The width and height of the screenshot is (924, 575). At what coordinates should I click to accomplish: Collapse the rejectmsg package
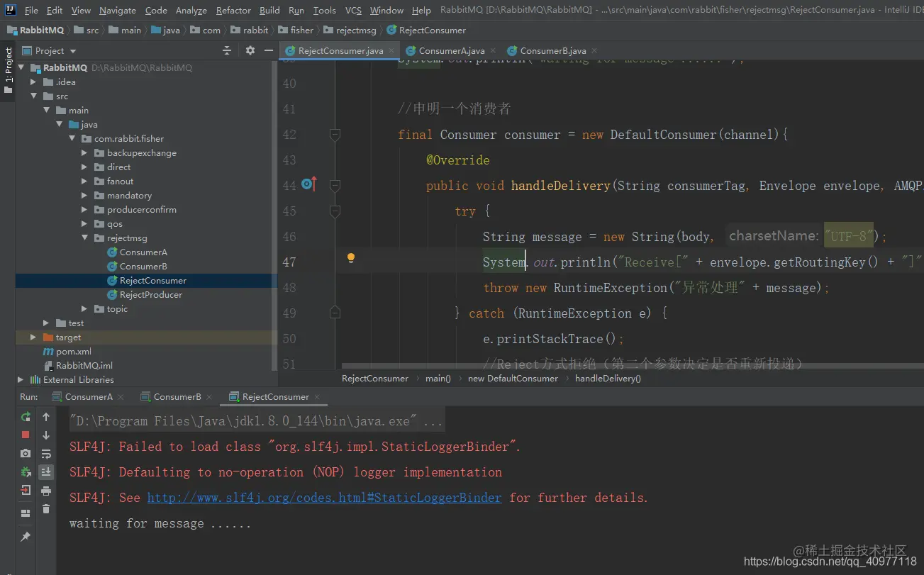tap(84, 238)
